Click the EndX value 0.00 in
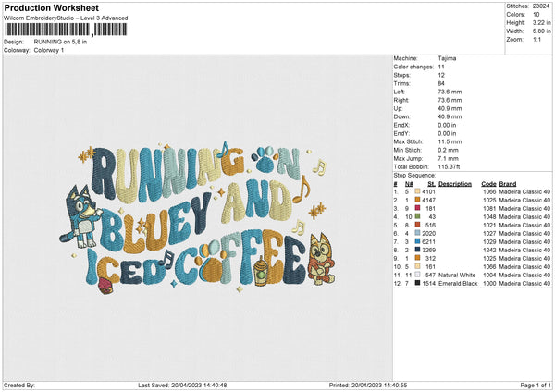The image size is (555, 392). tap(447, 125)
